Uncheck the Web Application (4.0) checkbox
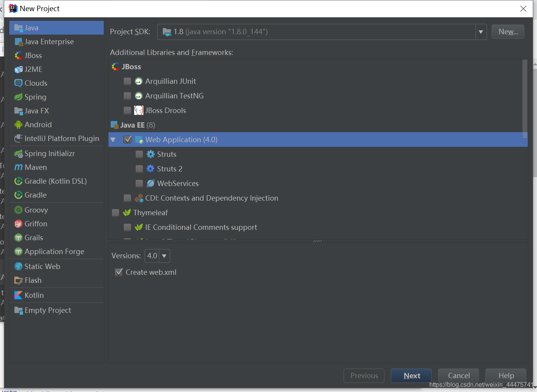This screenshot has width=537, height=392. (x=128, y=140)
